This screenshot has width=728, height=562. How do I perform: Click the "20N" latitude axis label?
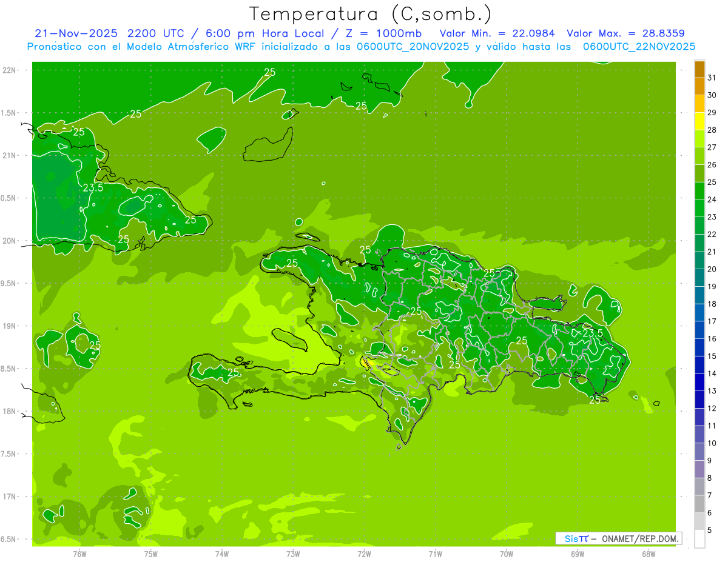point(9,241)
